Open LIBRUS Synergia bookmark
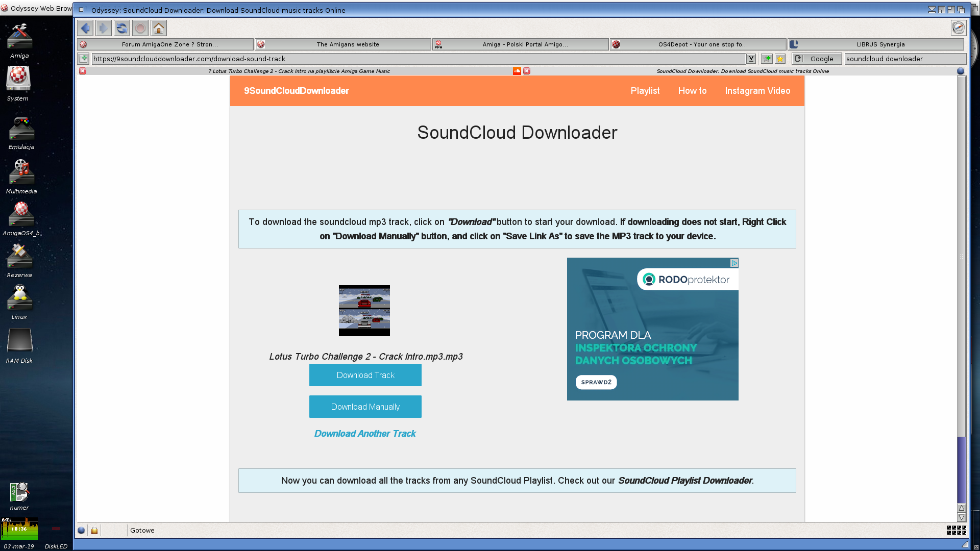This screenshot has width=980, height=551. 876,44
